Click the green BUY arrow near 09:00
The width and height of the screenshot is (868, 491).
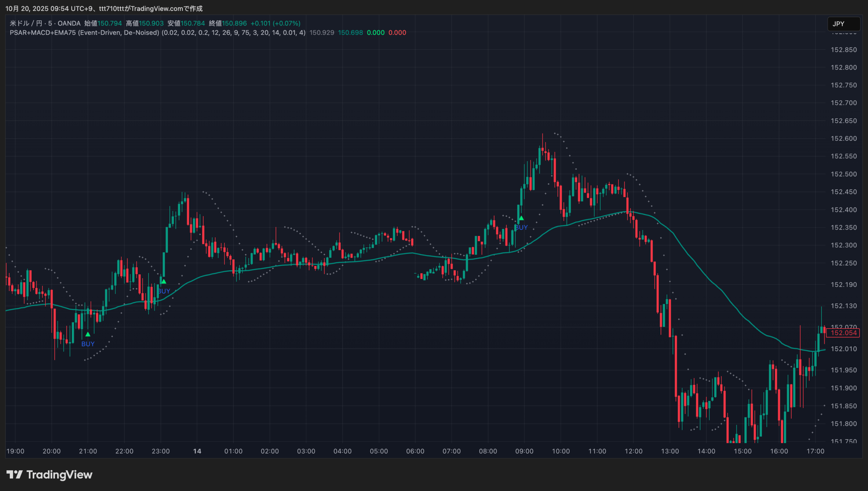coord(521,218)
